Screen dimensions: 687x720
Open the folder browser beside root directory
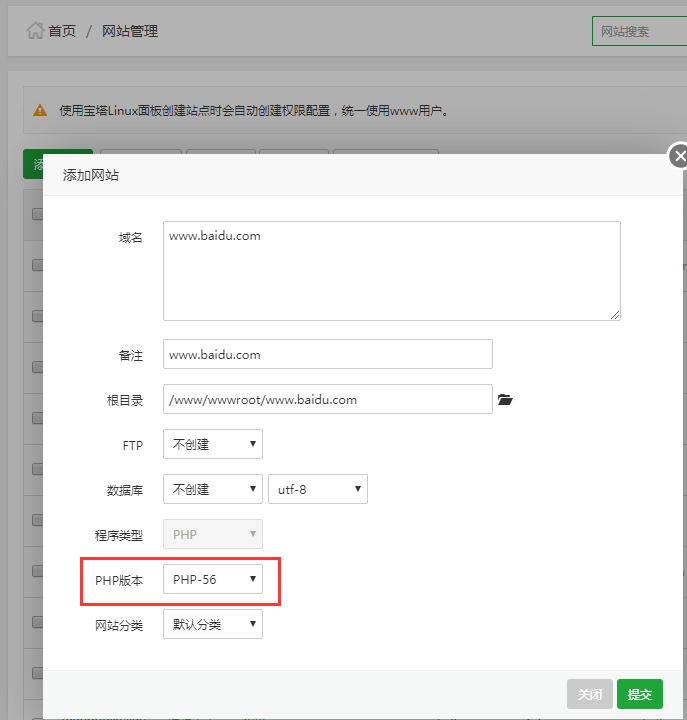[505, 400]
